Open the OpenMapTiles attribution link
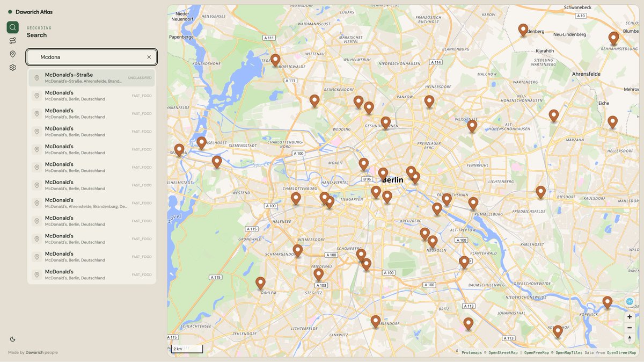Image resolution: width=644 pixels, height=362 pixels. click(569, 353)
